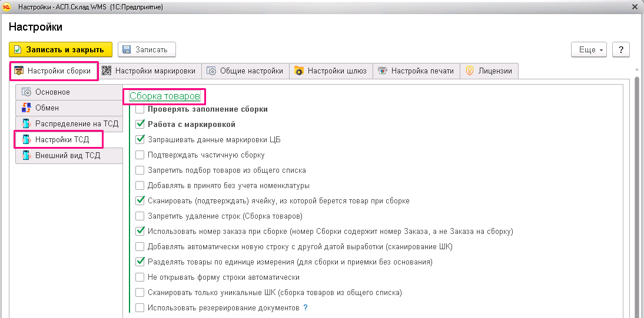Open the Лицензии tab

click(x=490, y=71)
